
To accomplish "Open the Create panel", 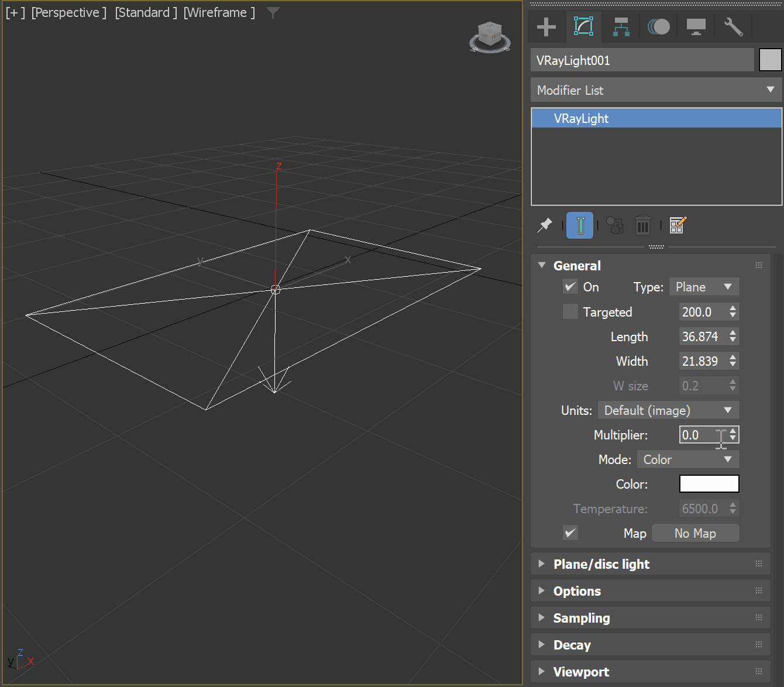I will tap(546, 26).
